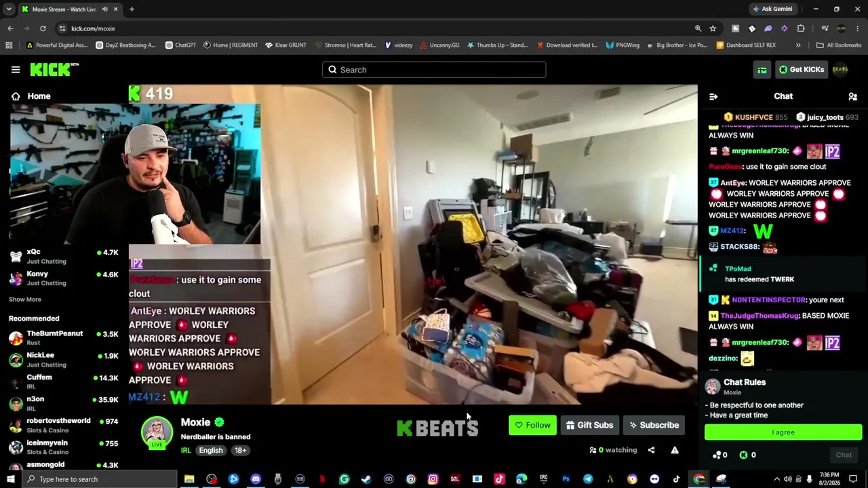
Task: Open bookmarks apps grid icon
Action: click(9, 45)
